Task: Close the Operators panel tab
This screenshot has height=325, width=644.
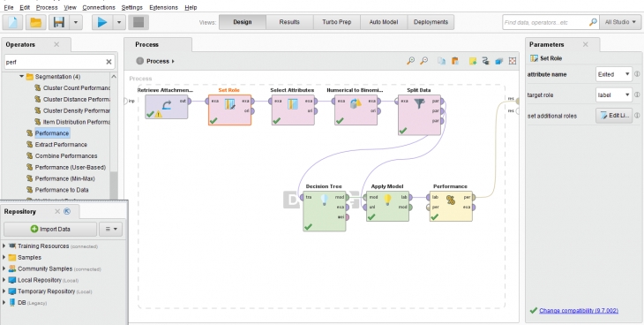Action: click(x=56, y=44)
